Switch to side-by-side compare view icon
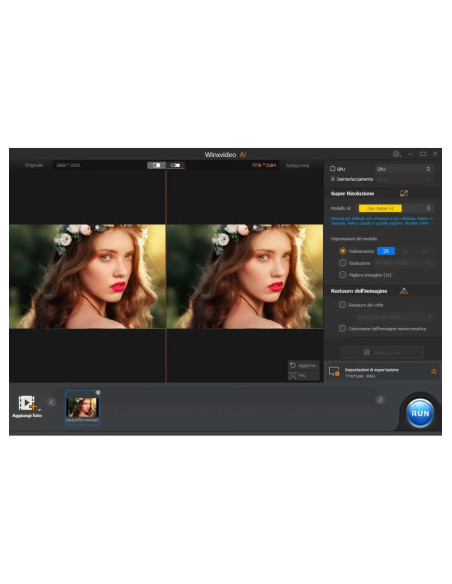This screenshot has width=452, height=584. pos(156,165)
